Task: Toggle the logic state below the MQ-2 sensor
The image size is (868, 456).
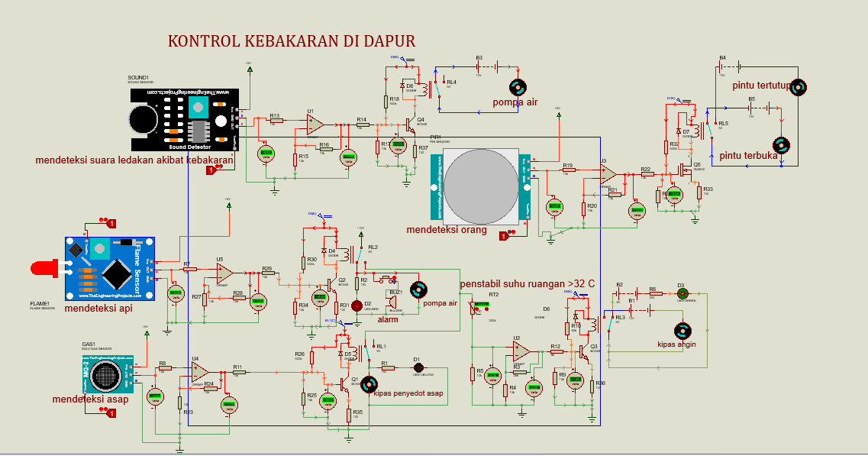Action: 111,412
